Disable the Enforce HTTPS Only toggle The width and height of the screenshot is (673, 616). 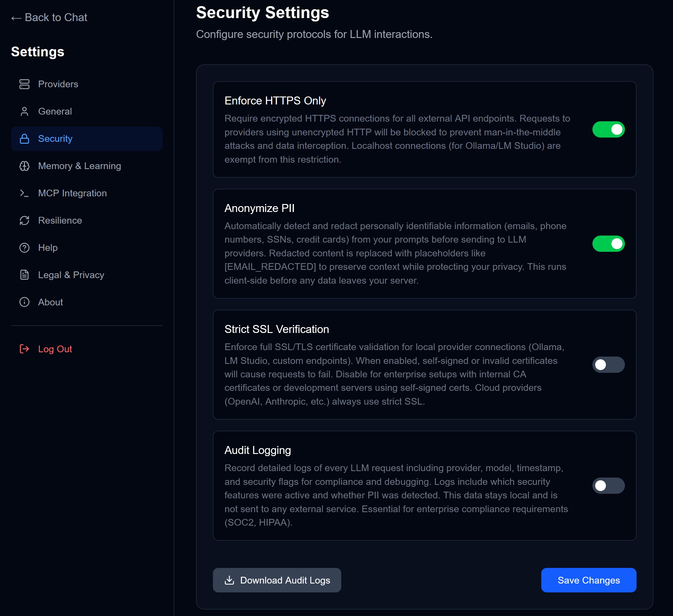[608, 129]
